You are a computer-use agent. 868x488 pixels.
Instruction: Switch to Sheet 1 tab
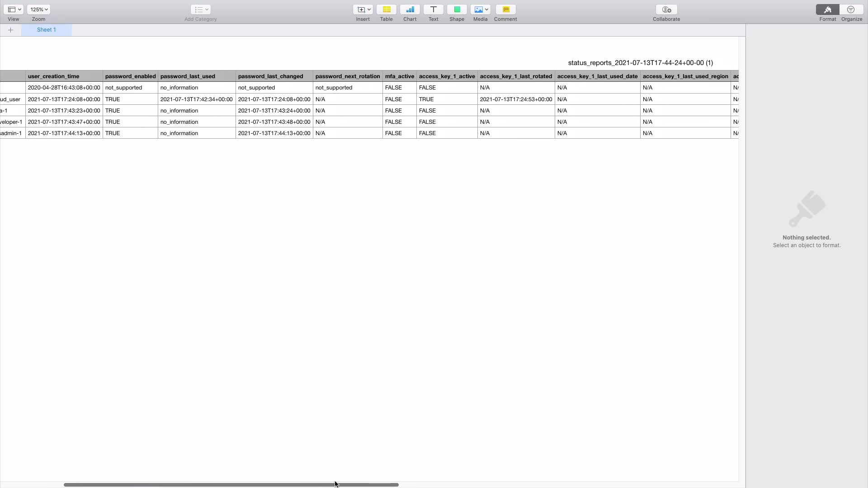tap(46, 30)
